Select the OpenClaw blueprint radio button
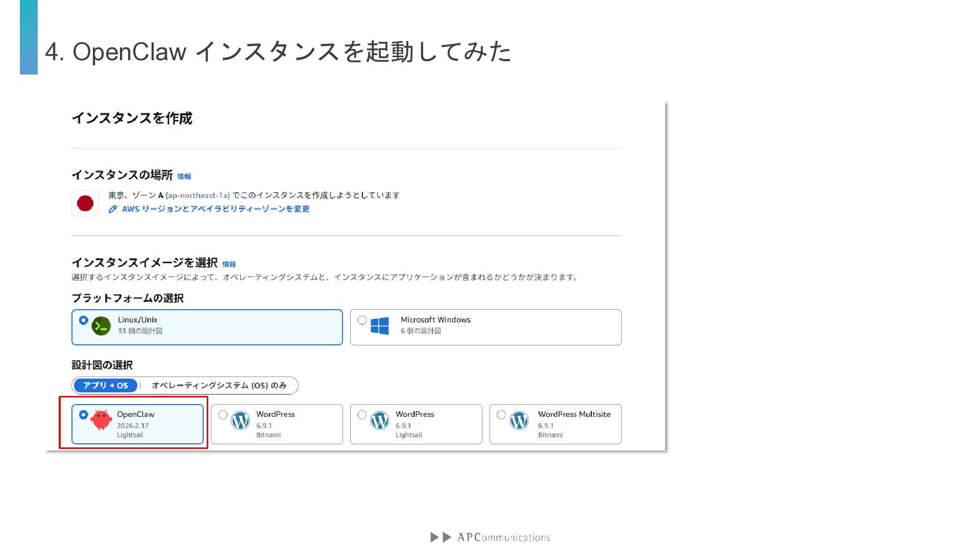980x551 pixels. tap(83, 415)
